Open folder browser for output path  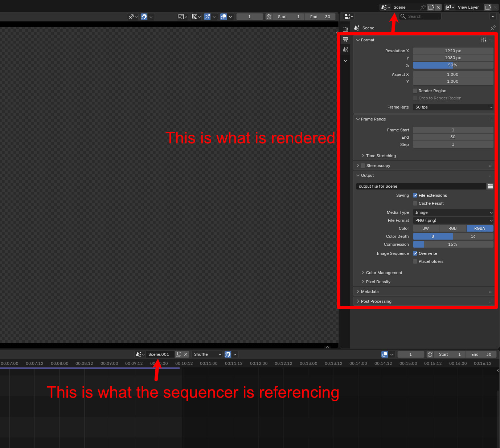(490, 186)
